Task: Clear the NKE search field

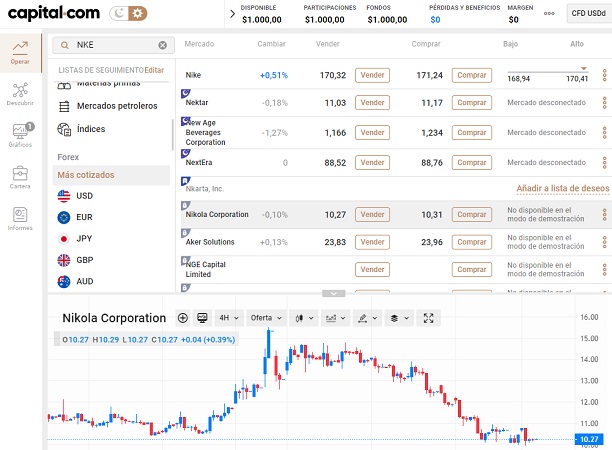Action: [162, 45]
